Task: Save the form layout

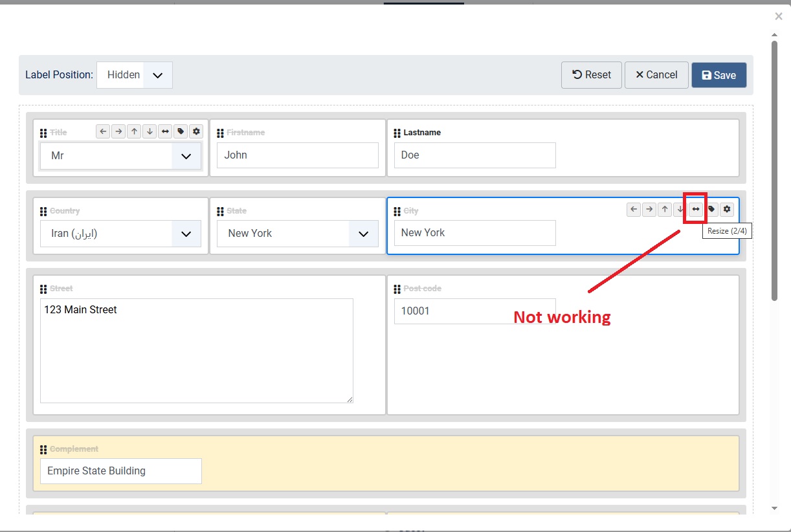Action: pyautogui.click(x=719, y=75)
